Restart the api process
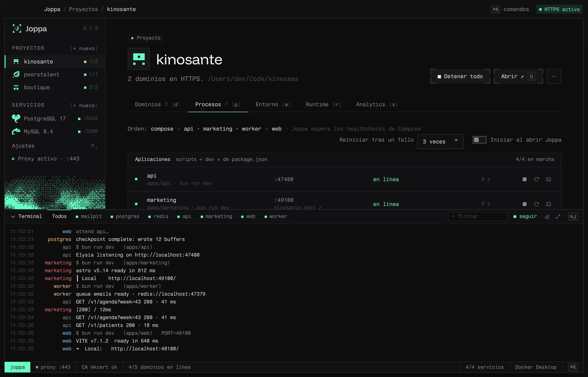588x377 pixels. [x=536, y=180]
